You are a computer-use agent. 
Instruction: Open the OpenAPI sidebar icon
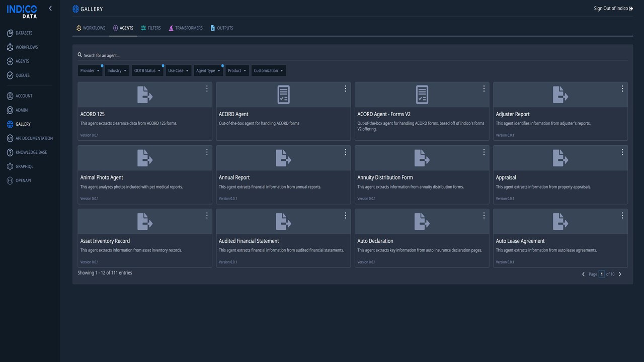pyautogui.click(x=10, y=180)
